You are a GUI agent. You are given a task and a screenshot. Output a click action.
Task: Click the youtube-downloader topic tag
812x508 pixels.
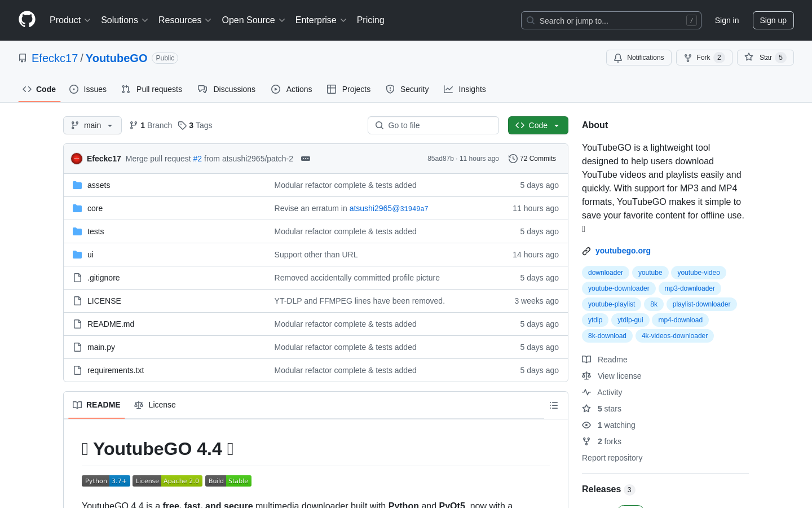point(619,288)
